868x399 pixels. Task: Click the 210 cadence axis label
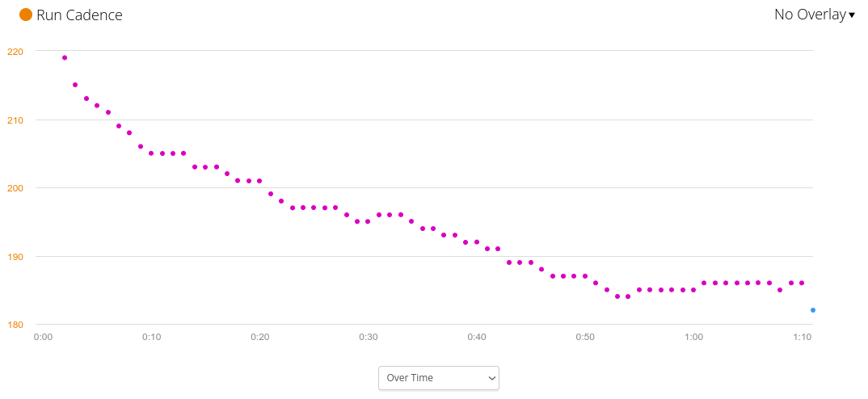(15, 120)
